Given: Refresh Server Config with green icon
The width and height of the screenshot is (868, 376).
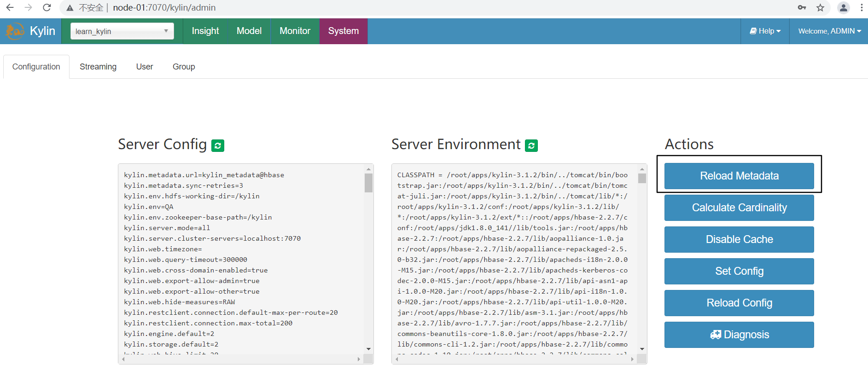Looking at the screenshot, I should 218,145.
